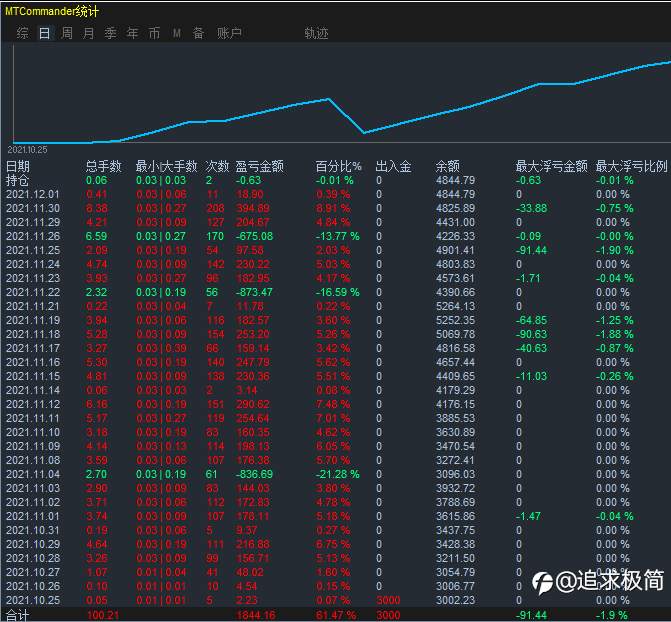Switch to the 综 summary tab
This screenshot has width=671, height=622.
(22, 33)
